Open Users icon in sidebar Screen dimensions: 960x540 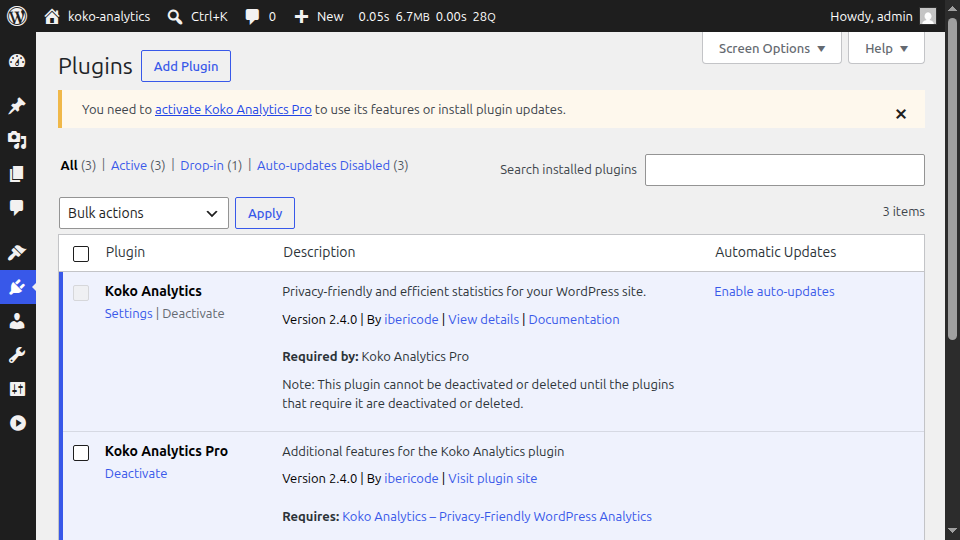coord(17,321)
